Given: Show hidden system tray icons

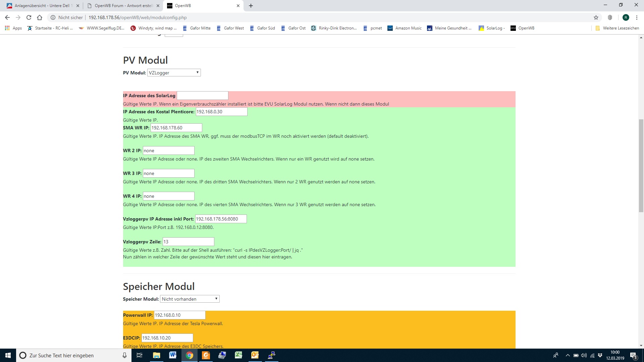Looking at the screenshot, I should (568, 355).
